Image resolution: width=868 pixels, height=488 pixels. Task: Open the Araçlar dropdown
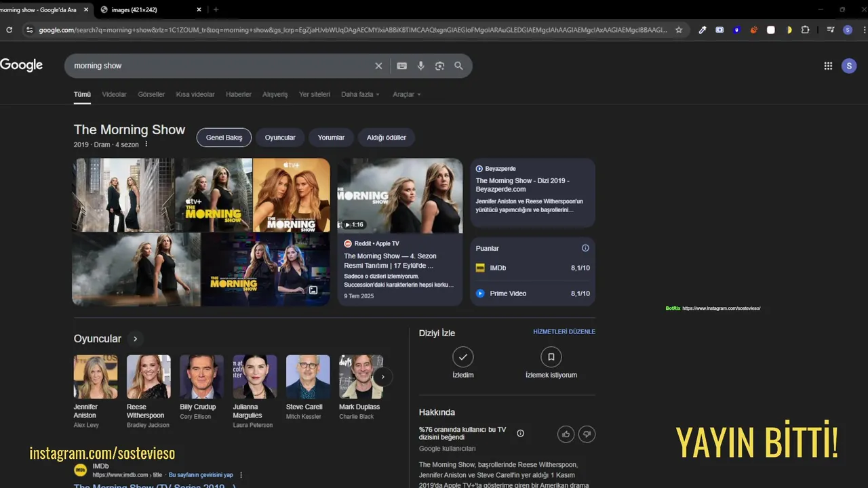407,94
